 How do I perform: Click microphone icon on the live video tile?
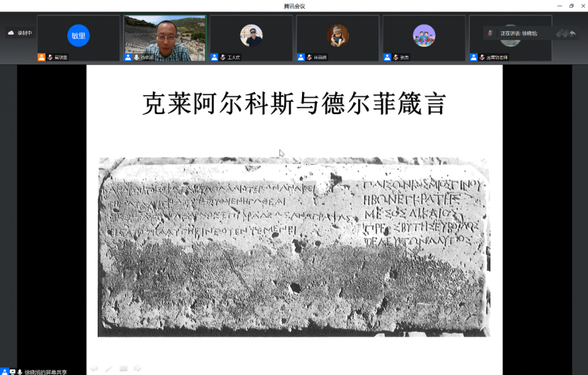click(137, 57)
